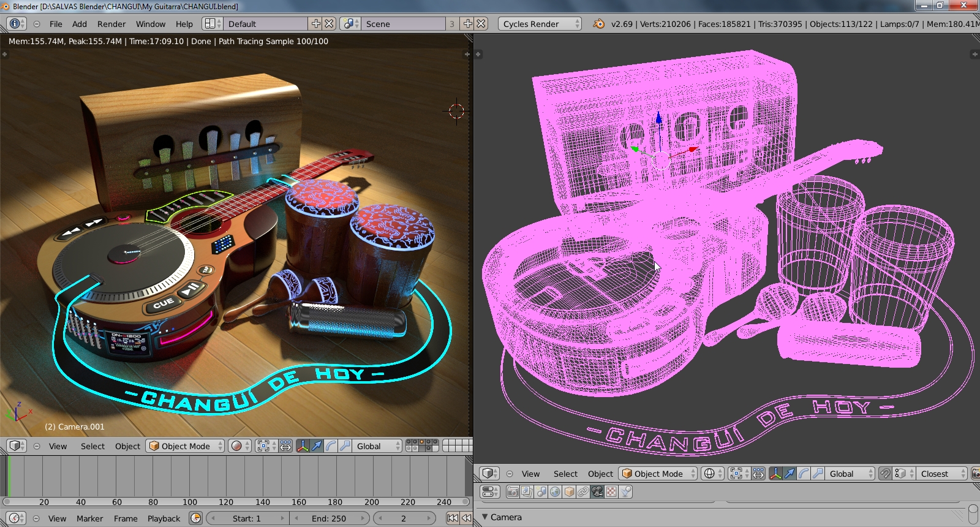This screenshot has width=980, height=527.
Task: Open the Playback menu in timeline
Action: (164, 518)
